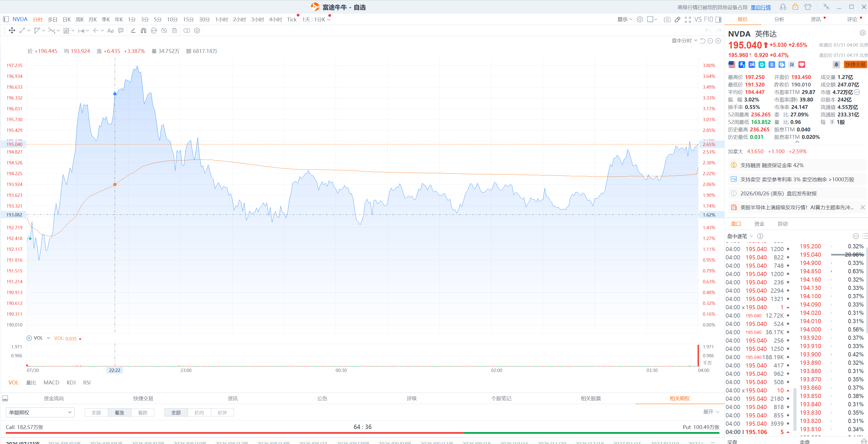The width and height of the screenshot is (868, 444).
Task: Delete drawings with the trash icon
Action: pyautogui.click(x=174, y=31)
